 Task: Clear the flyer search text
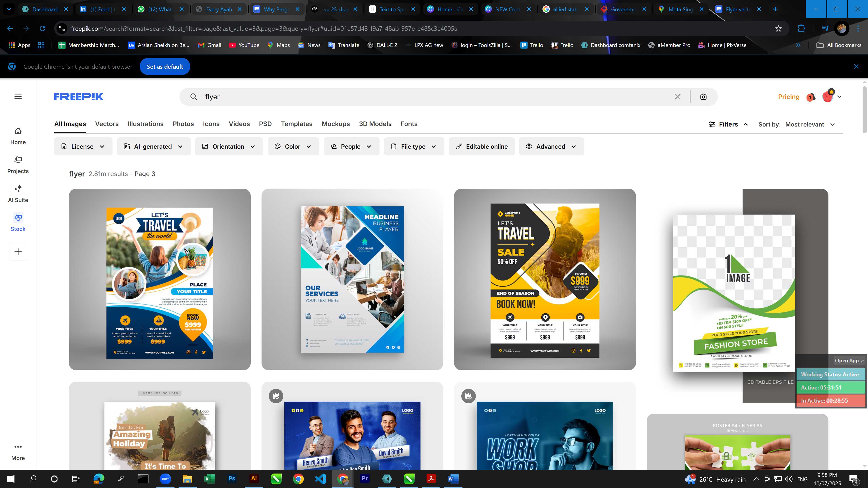[x=678, y=97]
